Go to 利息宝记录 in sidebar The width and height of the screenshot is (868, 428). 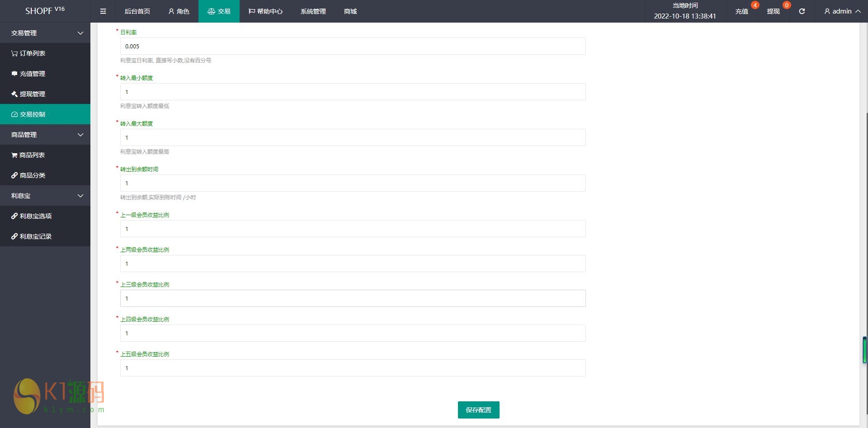point(45,236)
